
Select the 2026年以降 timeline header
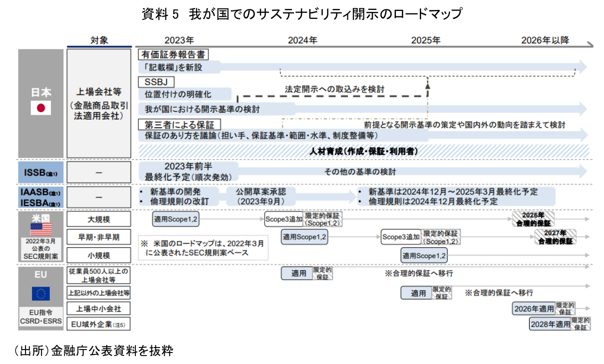coord(545,40)
